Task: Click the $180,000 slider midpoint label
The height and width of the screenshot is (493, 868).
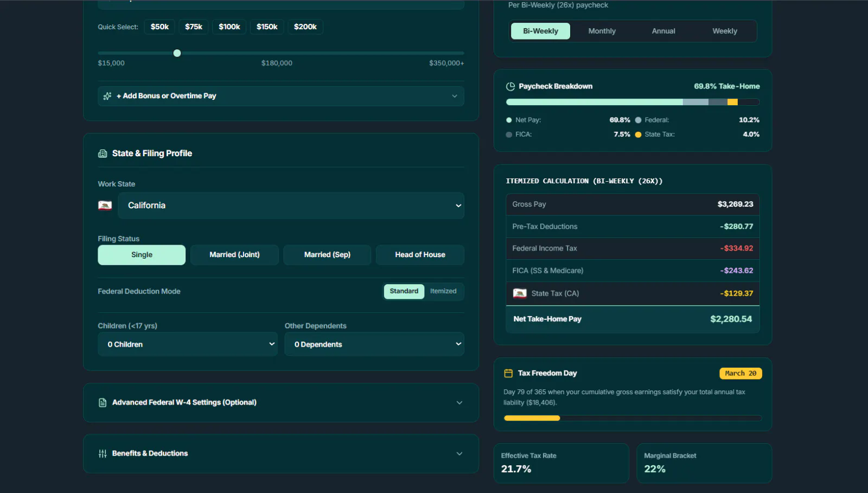Action: pyautogui.click(x=277, y=63)
